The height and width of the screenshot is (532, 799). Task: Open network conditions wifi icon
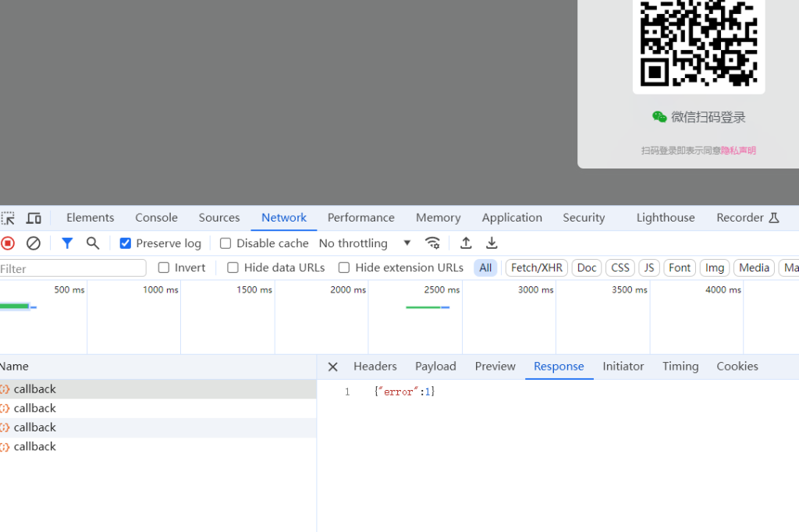(x=432, y=243)
